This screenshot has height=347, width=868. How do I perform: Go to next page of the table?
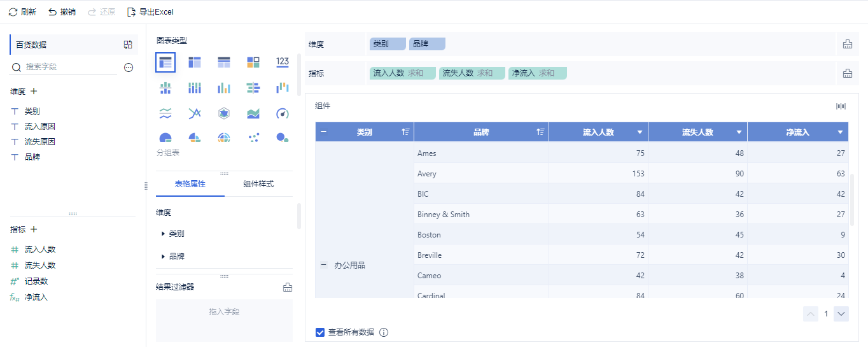click(x=841, y=314)
